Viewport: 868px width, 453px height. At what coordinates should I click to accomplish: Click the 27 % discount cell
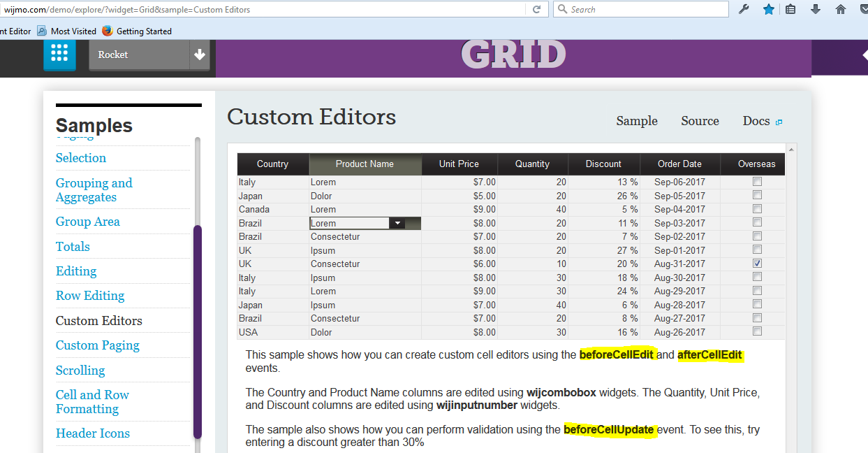[604, 250]
